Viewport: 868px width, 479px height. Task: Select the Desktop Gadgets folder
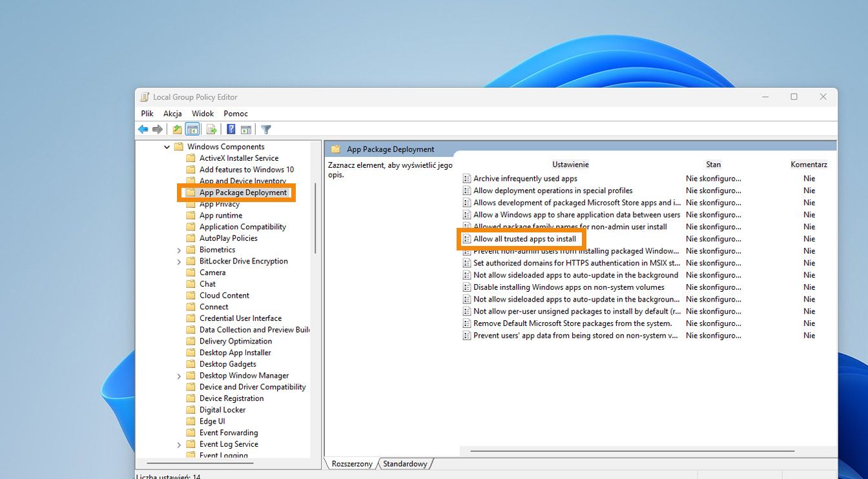pyautogui.click(x=228, y=364)
